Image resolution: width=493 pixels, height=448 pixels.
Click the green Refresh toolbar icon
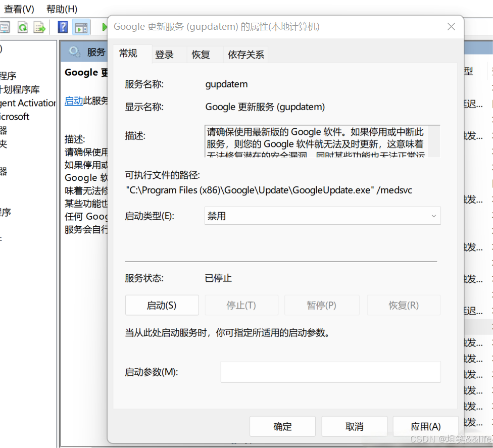(x=23, y=27)
